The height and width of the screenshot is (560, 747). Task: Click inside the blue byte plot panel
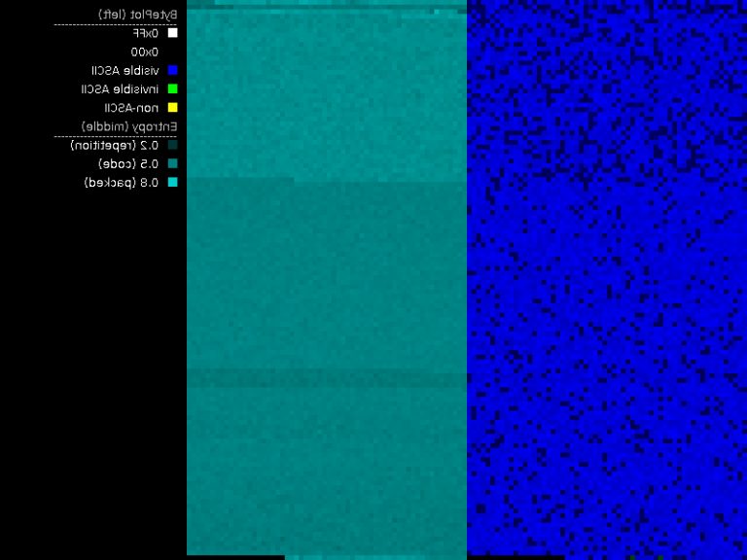pos(607,282)
